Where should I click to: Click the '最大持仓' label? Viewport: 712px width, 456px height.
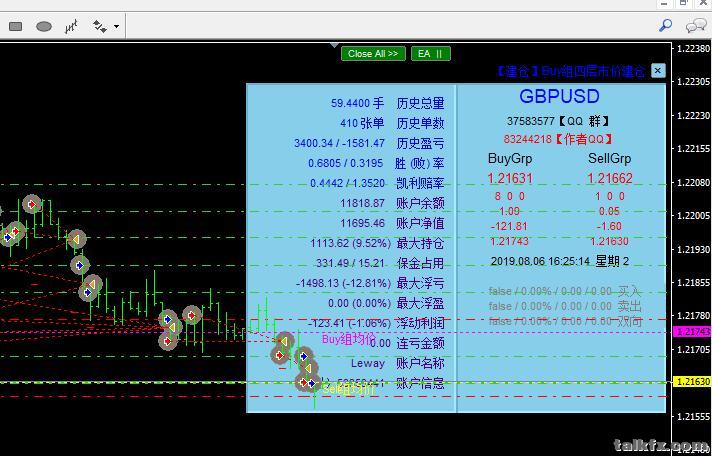tap(420, 243)
